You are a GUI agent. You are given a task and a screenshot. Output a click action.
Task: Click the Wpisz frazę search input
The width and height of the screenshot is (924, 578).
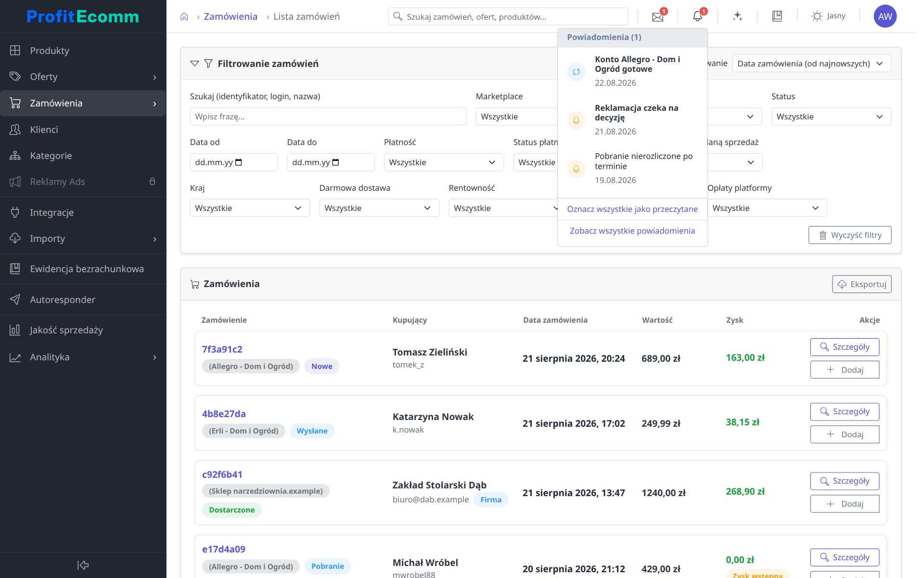(328, 117)
